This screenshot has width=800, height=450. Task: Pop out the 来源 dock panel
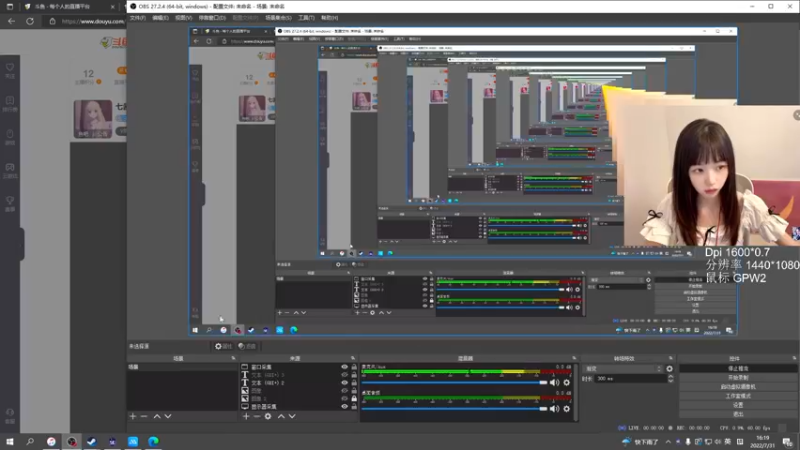click(x=353, y=358)
